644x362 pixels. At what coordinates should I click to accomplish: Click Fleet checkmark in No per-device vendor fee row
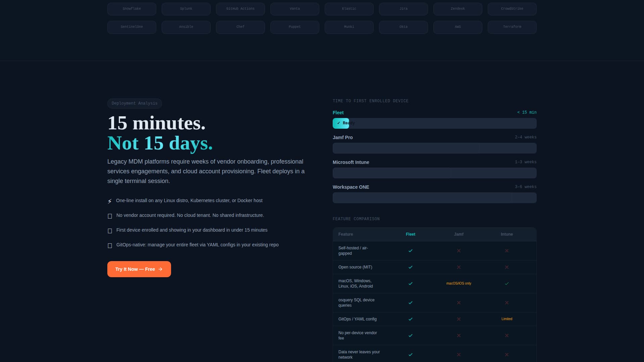pyautogui.click(x=411, y=336)
